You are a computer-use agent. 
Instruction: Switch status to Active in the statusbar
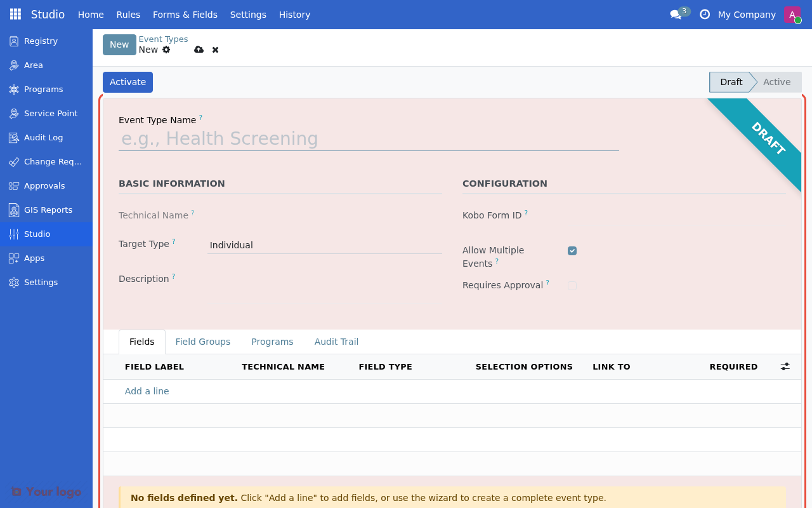(x=776, y=82)
